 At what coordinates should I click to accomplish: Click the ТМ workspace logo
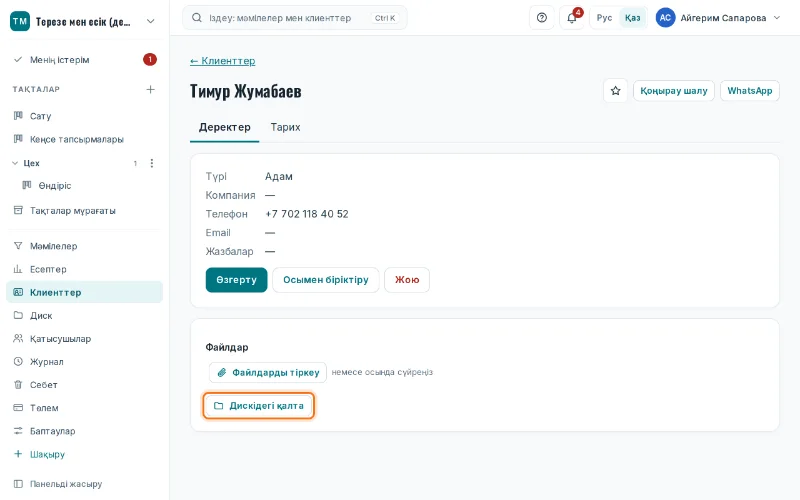pos(20,21)
